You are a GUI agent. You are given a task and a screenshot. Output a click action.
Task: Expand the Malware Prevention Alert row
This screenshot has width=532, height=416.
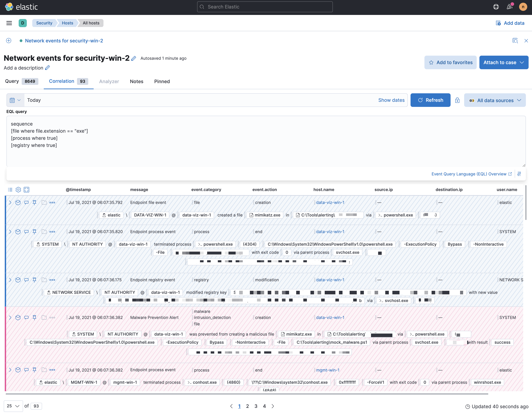(10, 318)
